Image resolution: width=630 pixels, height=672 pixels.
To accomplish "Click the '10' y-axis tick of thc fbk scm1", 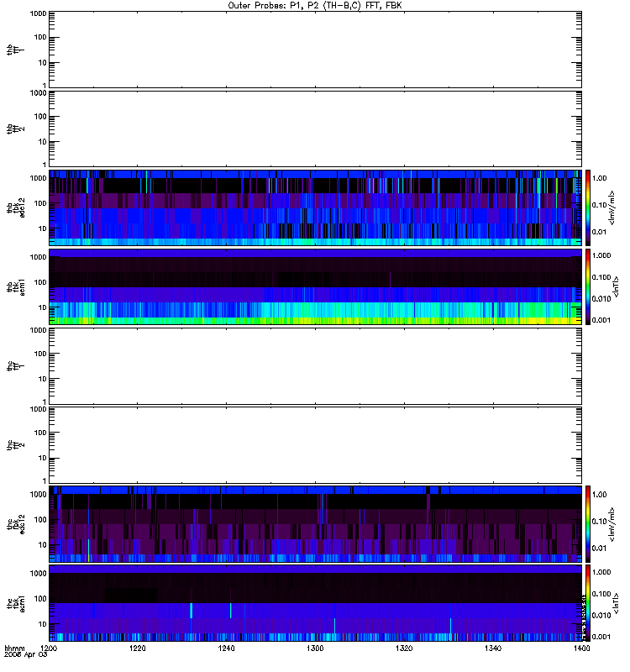I will (x=43, y=624).
